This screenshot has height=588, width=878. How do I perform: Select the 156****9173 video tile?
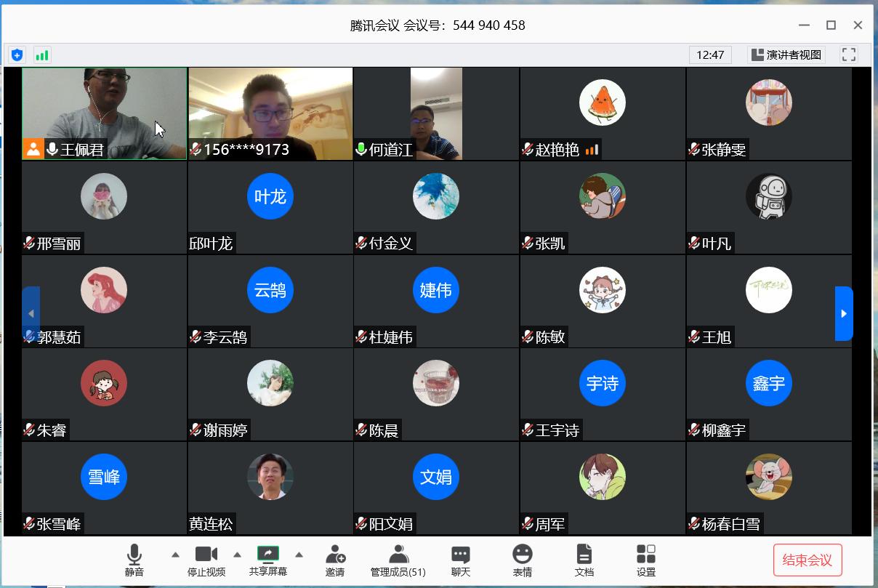tap(270, 113)
